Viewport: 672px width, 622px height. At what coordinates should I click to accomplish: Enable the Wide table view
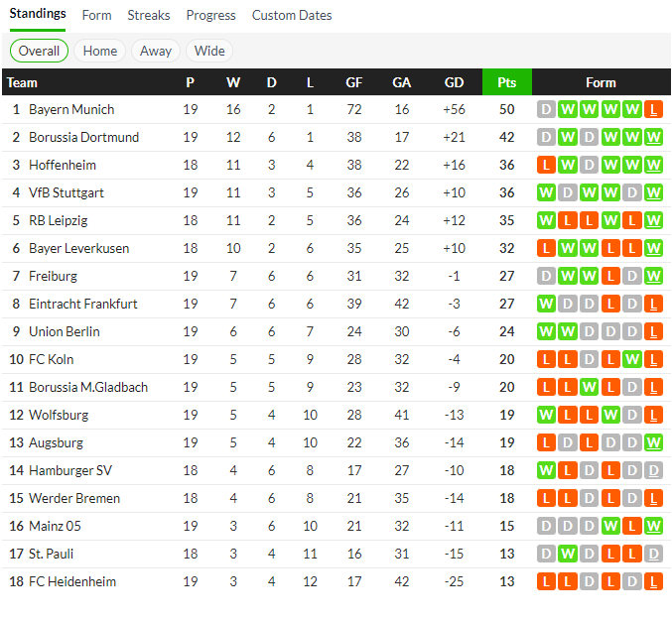coord(209,51)
